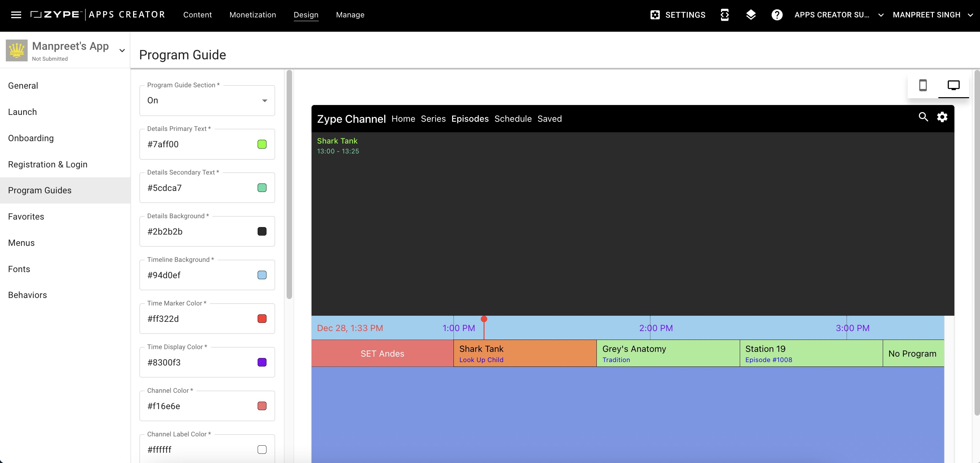Click the settings form panel scrollbar
The width and height of the screenshot is (980, 463).
(289, 184)
